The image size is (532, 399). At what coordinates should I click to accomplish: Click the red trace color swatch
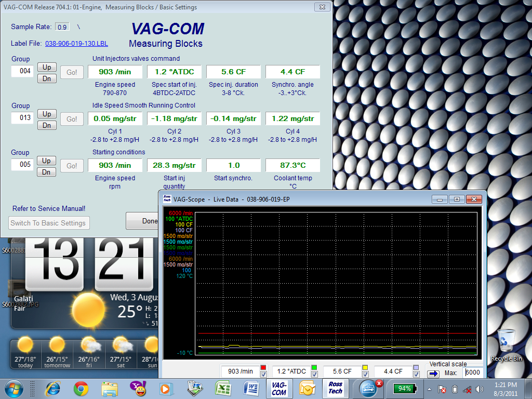(263, 367)
